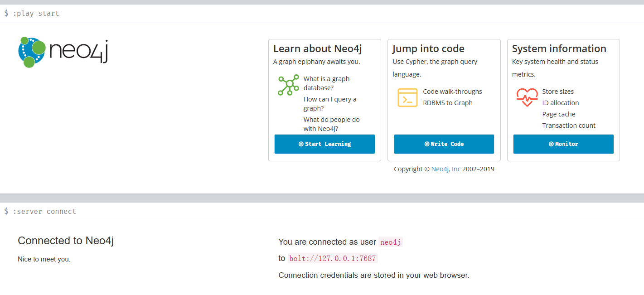Click the ":server connect" command text
644x295 pixels.
(44, 212)
